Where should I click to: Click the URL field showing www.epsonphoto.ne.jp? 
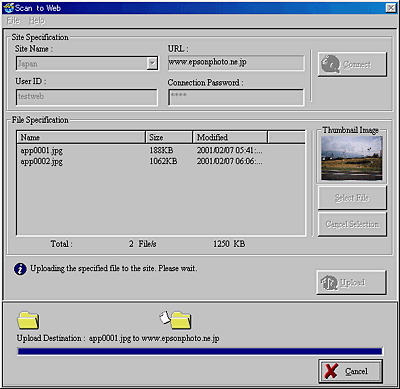pyautogui.click(x=236, y=63)
